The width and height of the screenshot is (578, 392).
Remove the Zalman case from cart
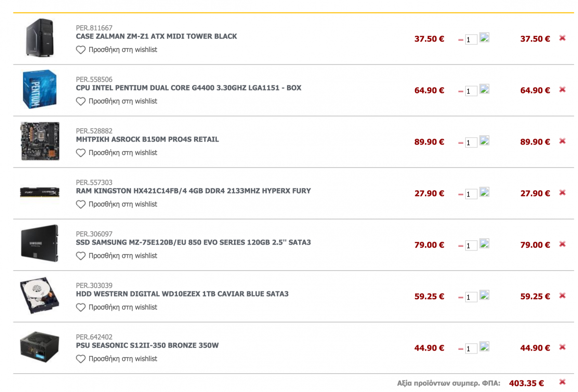562,38
